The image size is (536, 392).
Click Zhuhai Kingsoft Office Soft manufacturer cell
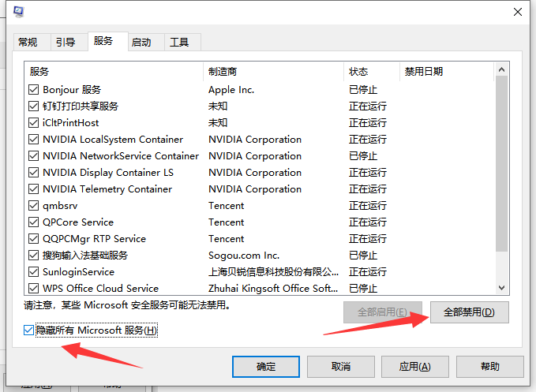tap(273, 288)
